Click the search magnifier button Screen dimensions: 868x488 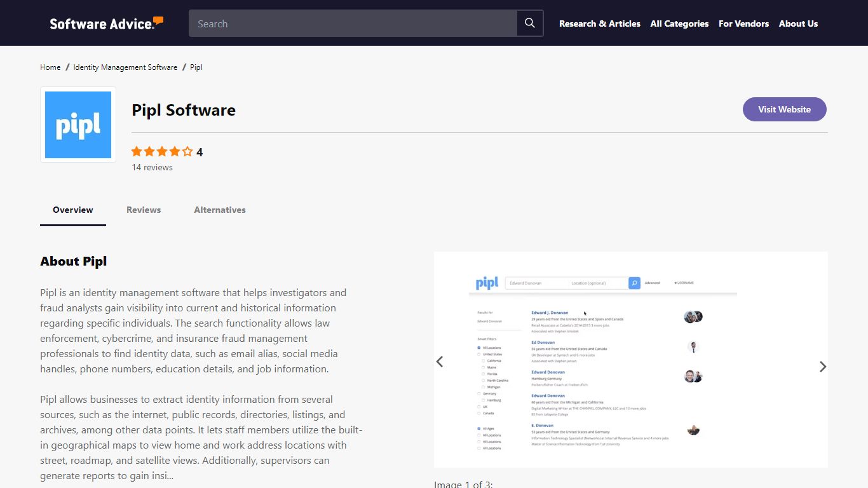pos(530,24)
